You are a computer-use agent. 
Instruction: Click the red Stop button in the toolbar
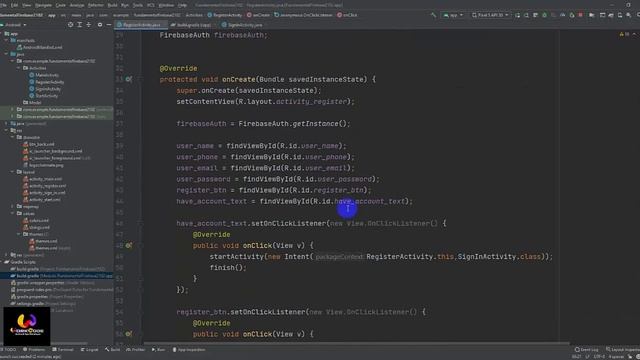[x=580, y=15]
